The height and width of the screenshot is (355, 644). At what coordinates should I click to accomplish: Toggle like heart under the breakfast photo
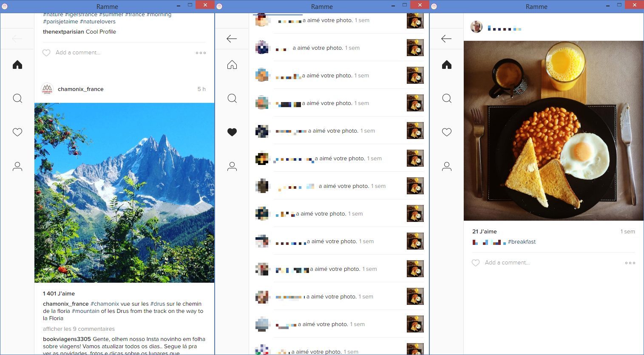476,263
